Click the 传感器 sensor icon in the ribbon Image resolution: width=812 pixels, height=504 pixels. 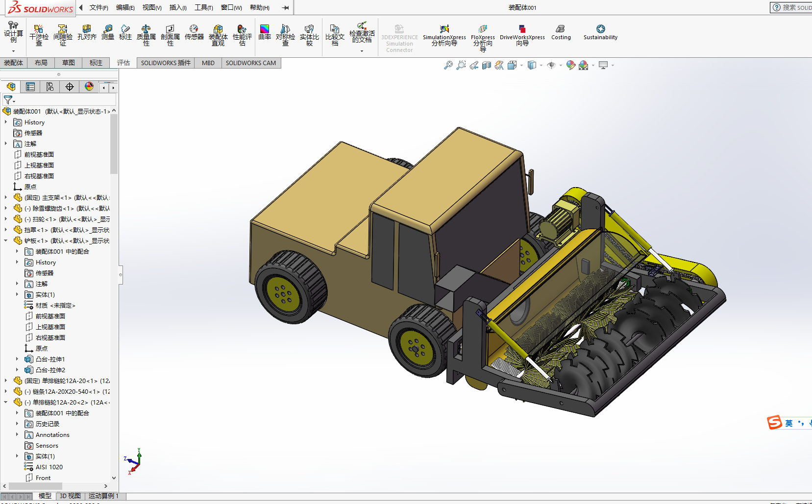[194, 32]
